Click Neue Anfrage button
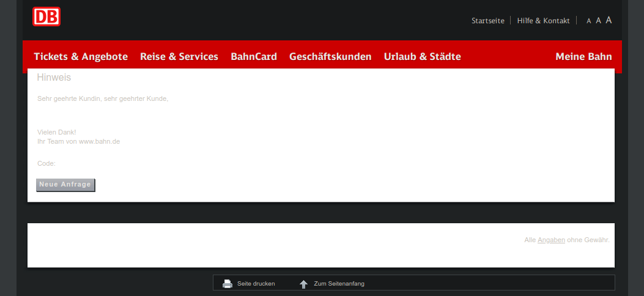The height and width of the screenshot is (296, 644). 65,185
